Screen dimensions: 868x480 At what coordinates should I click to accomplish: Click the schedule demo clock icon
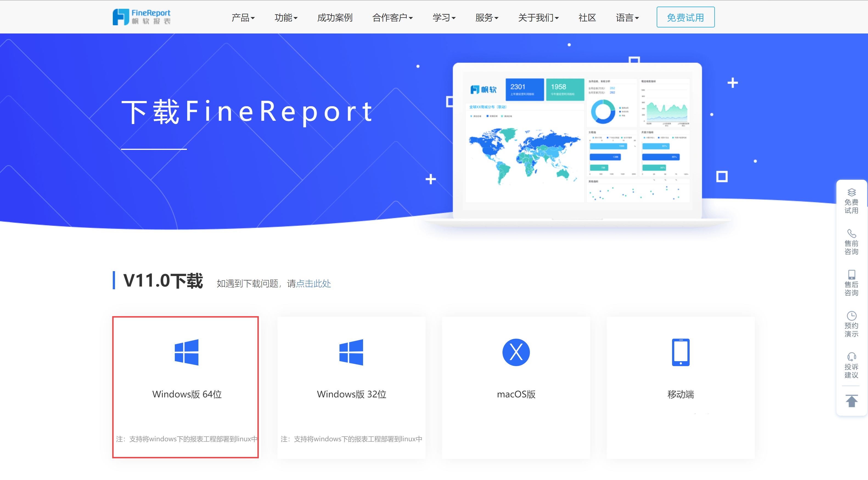[x=852, y=316]
